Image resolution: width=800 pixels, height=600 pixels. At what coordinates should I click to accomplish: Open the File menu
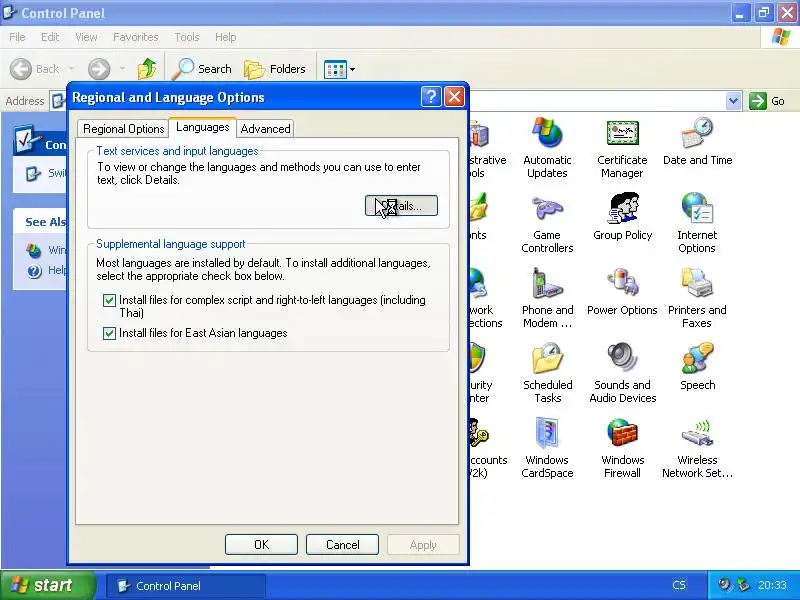(x=17, y=37)
